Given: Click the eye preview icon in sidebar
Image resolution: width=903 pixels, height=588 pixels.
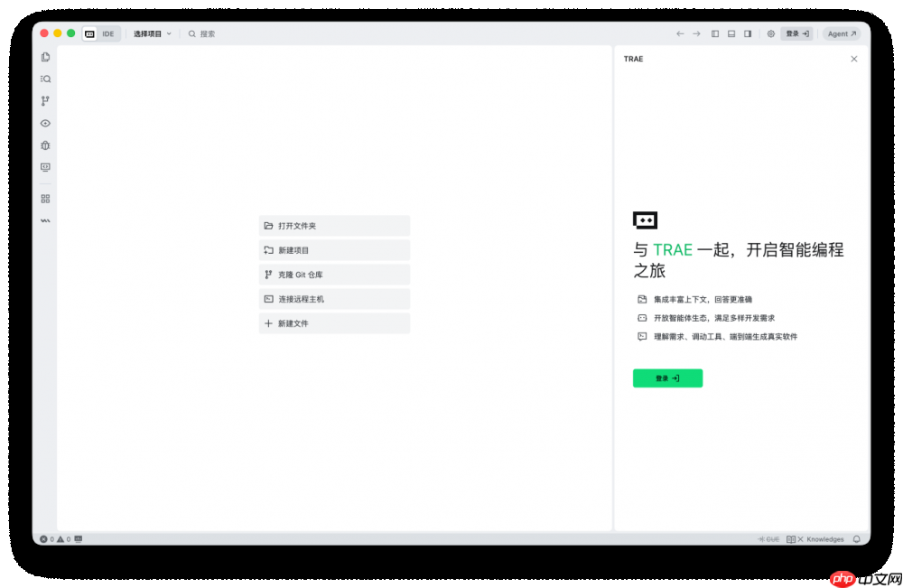Looking at the screenshot, I should click(x=45, y=123).
